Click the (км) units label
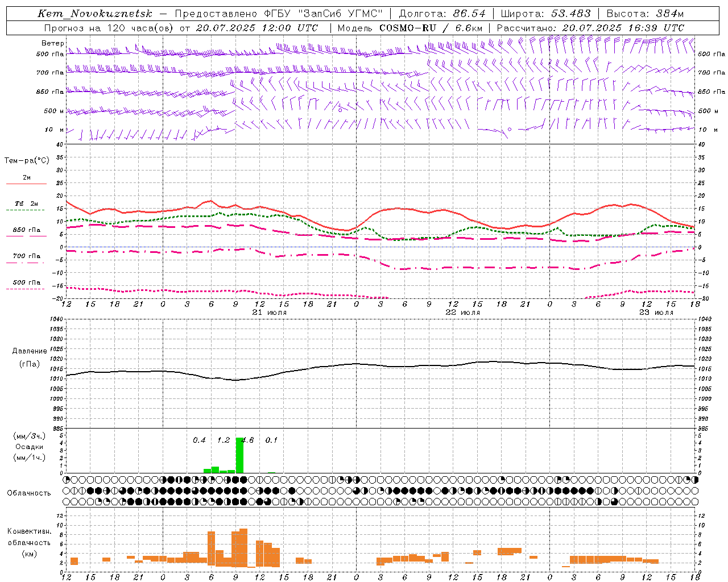Image resolution: width=728 pixels, height=582 pixels. click(x=29, y=554)
